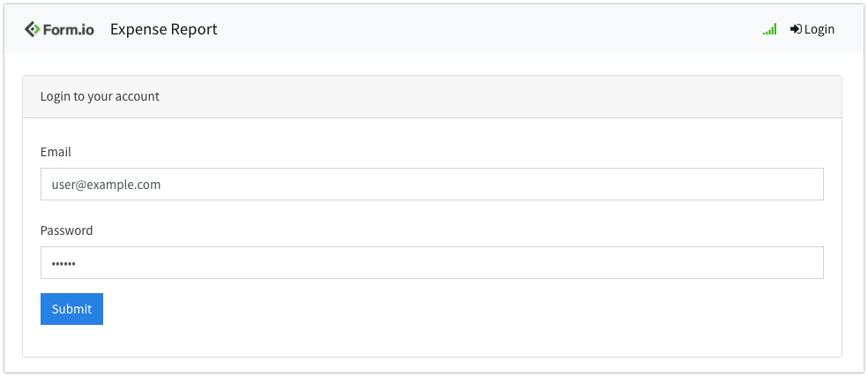Click the Form.io wordmark text
Viewport: 868px width, 377px height.
[70, 29]
